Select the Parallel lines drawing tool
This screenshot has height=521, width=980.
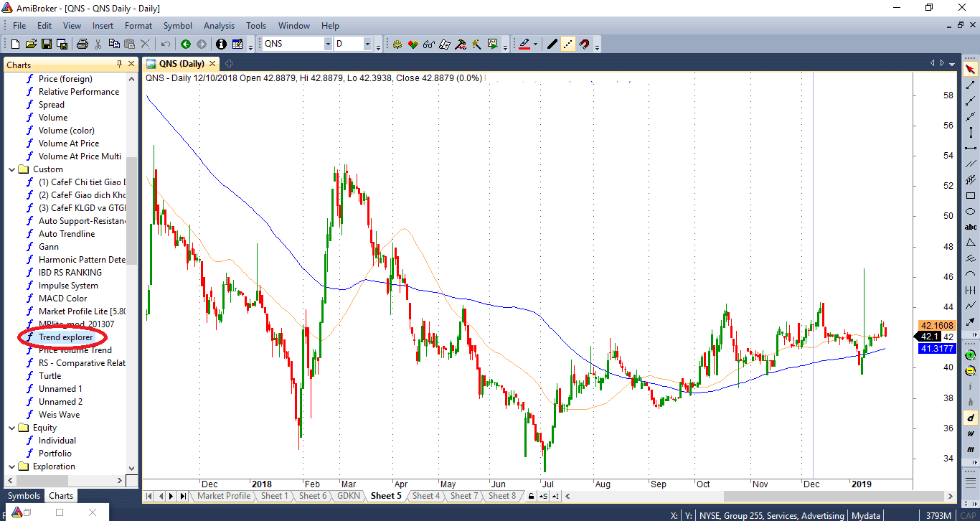pos(971,164)
